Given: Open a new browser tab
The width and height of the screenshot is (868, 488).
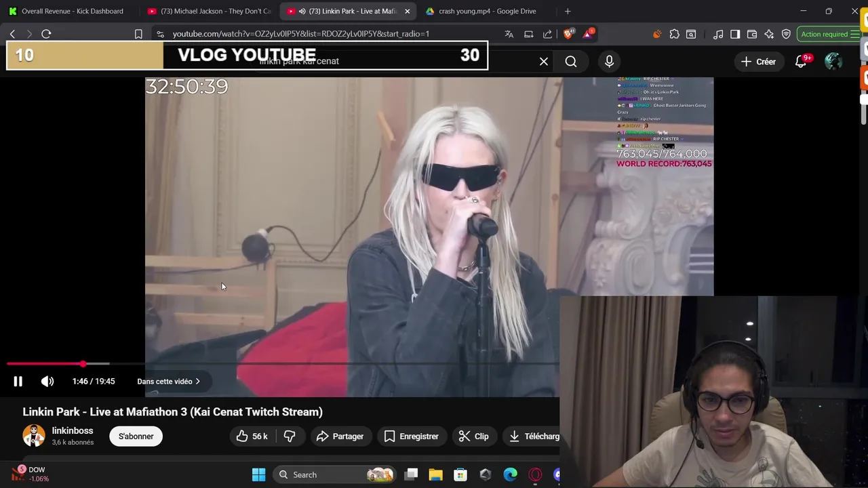Looking at the screenshot, I should pyautogui.click(x=568, y=11).
